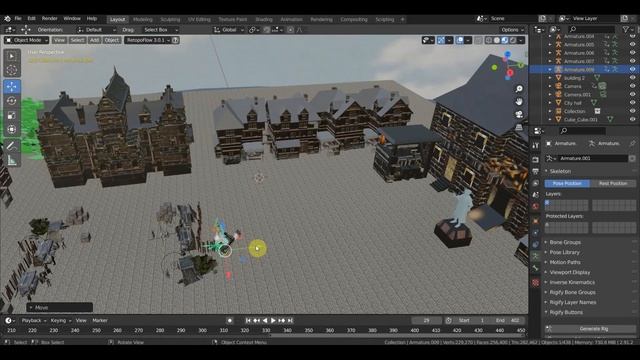This screenshot has height=360, width=640.
Task: Activate the Scale tool in the toolbar
Action: pos(12,115)
